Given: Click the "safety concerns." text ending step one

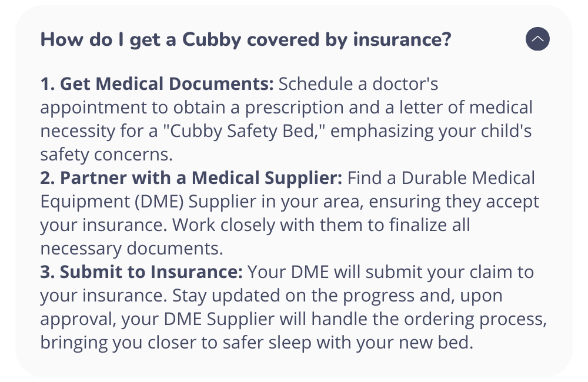Looking at the screenshot, I should coord(106,155).
